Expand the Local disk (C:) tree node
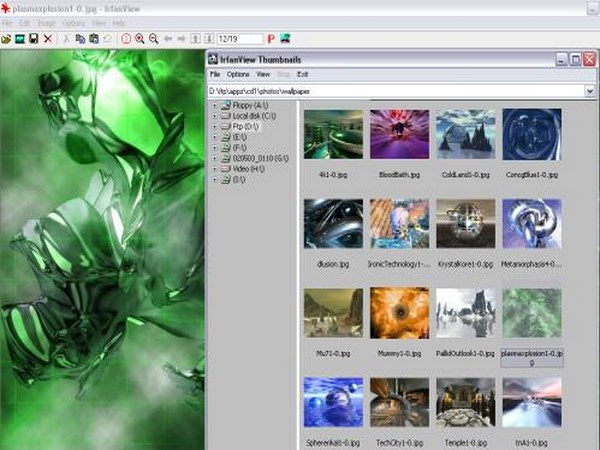The width and height of the screenshot is (600, 450). click(214, 116)
